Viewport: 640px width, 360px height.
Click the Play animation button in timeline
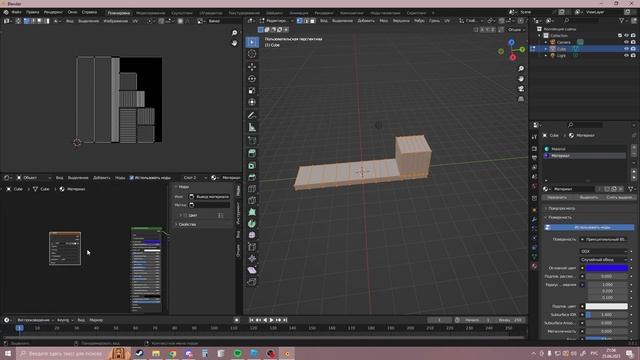click(271, 320)
